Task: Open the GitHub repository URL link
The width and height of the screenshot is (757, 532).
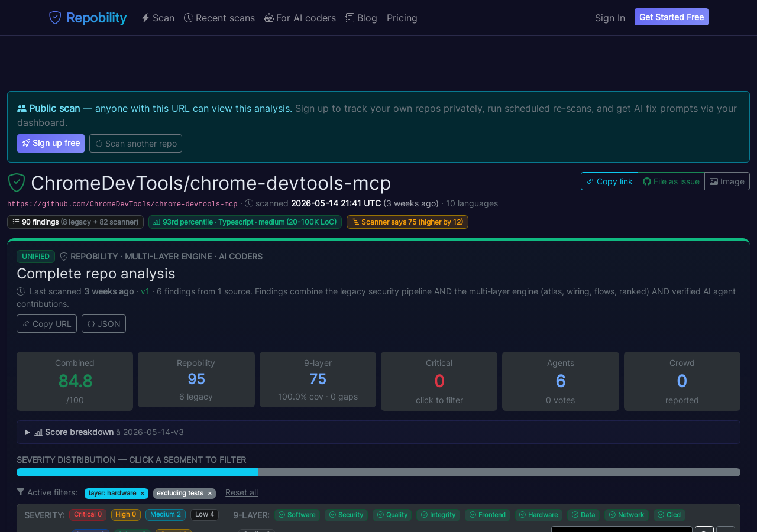Action: [122, 204]
